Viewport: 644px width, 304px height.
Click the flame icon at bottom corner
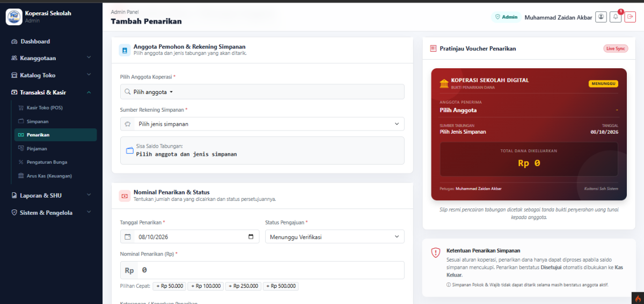click(x=638, y=298)
